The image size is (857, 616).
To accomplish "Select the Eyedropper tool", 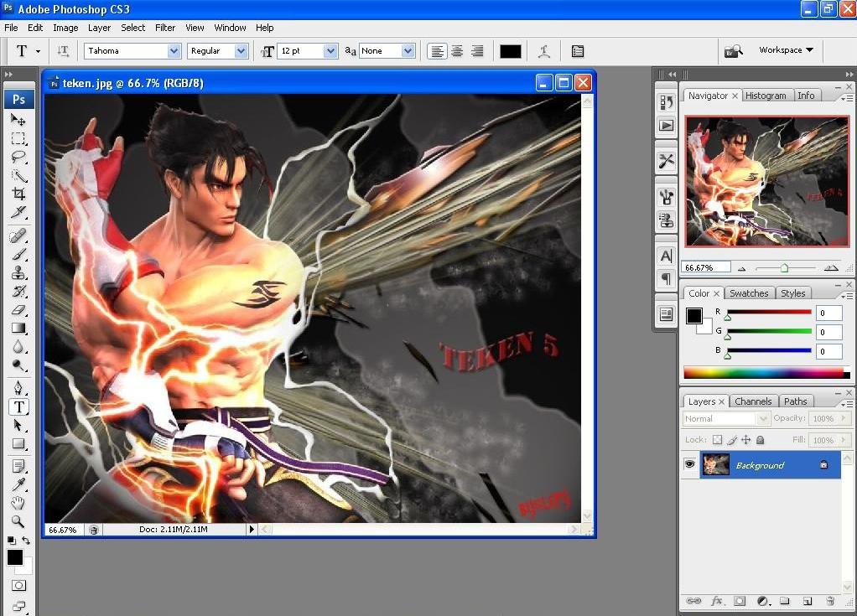I will (18, 485).
